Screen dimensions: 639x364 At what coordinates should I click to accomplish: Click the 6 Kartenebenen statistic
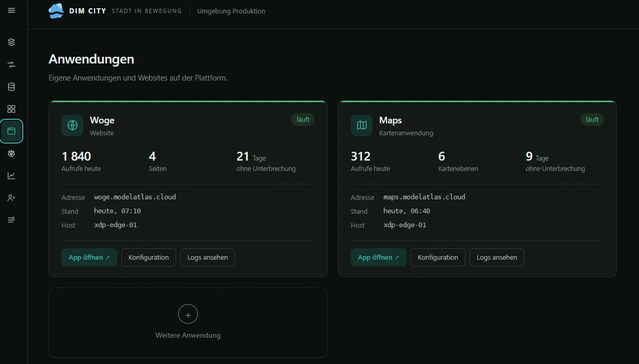pos(458,161)
